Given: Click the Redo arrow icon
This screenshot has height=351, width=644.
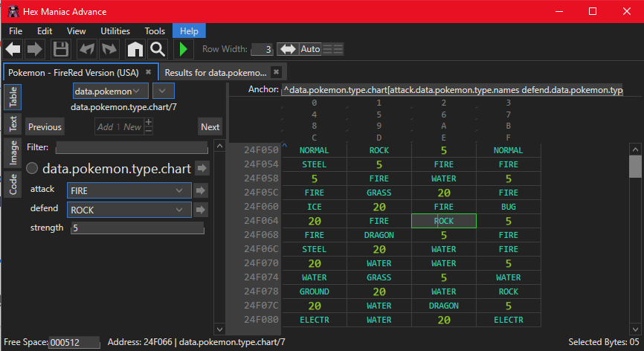Looking at the screenshot, I should [x=109, y=50].
